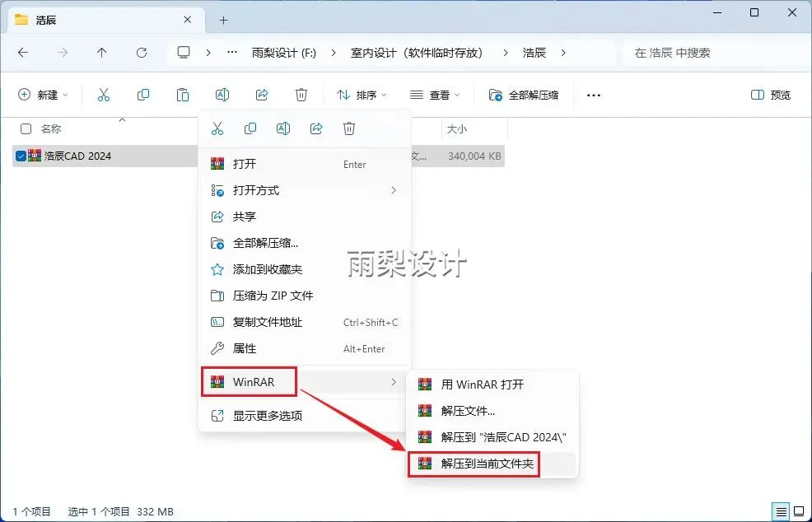The width and height of the screenshot is (812, 522).
Task: Click the 浩辰 breadcrumb in the address bar
Action: click(534, 53)
